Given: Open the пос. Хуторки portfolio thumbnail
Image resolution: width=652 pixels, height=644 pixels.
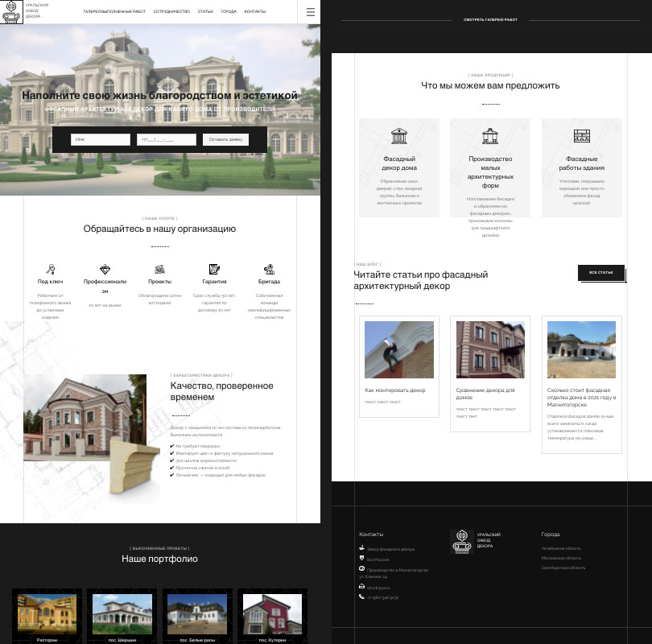Looking at the screenshot, I should 272,616.
